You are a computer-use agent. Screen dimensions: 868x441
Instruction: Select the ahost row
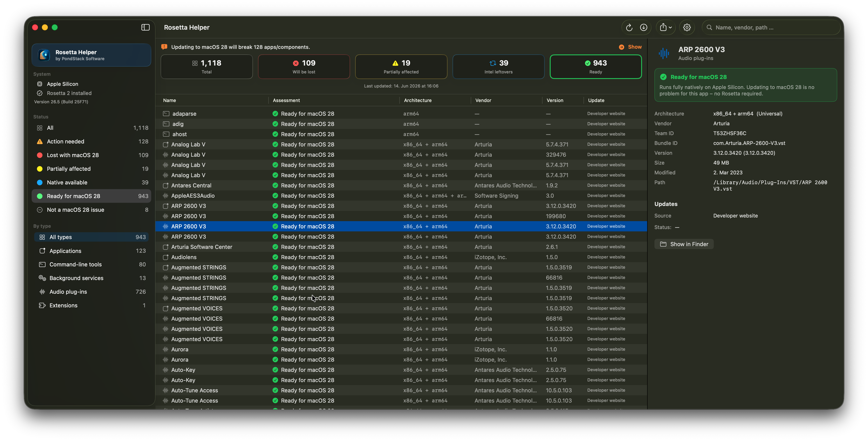[401, 134]
